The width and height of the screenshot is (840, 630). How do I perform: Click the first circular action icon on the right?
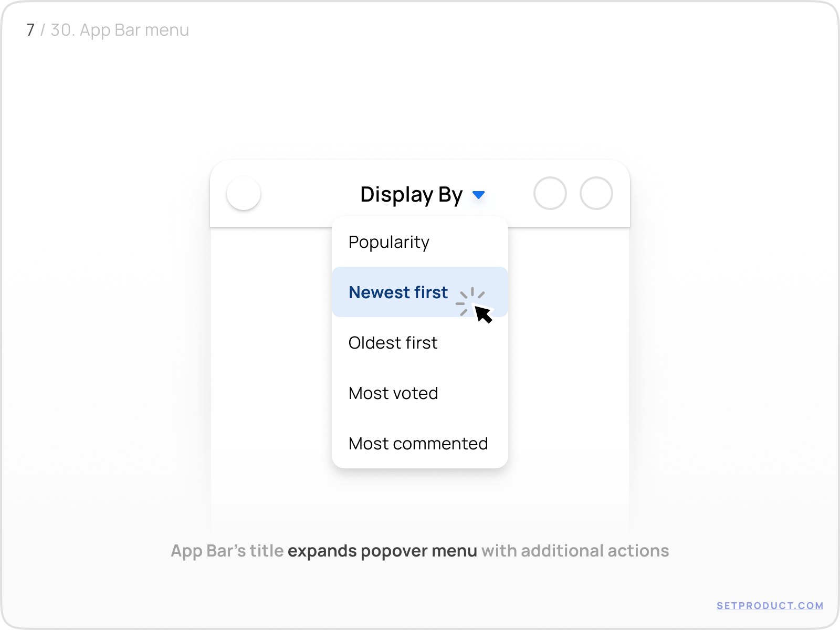coord(551,193)
